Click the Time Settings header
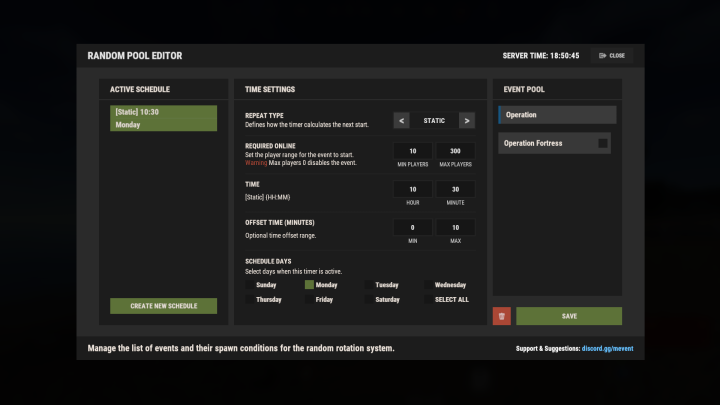The image size is (720, 405). (x=270, y=90)
